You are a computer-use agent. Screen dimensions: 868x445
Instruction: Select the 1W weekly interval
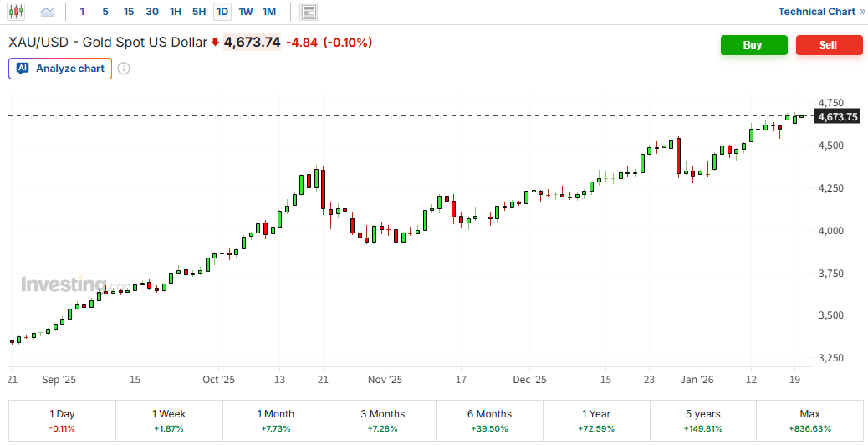point(246,12)
